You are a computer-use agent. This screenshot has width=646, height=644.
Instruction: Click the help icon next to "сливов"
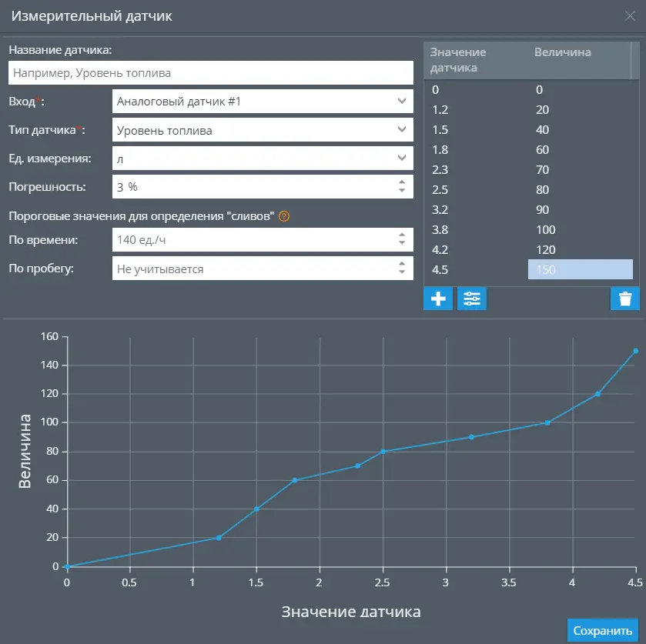284,217
